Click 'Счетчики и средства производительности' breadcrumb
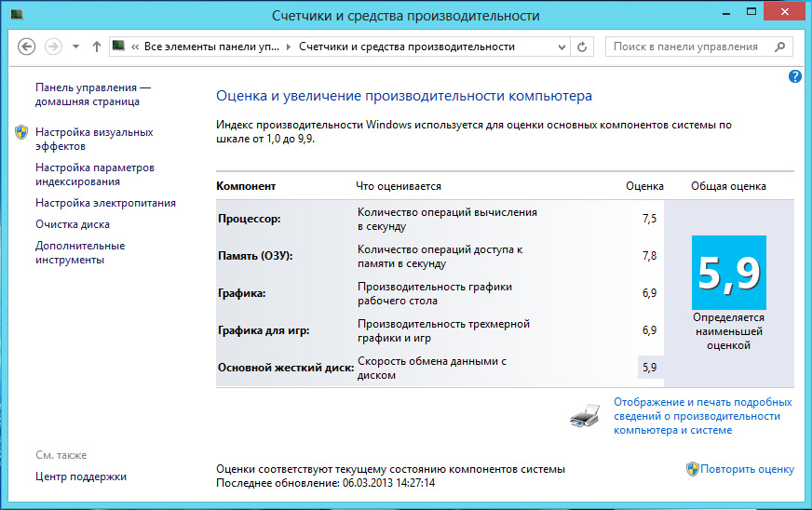Image resolution: width=812 pixels, height=510 pixels. [x=407, y=47]
